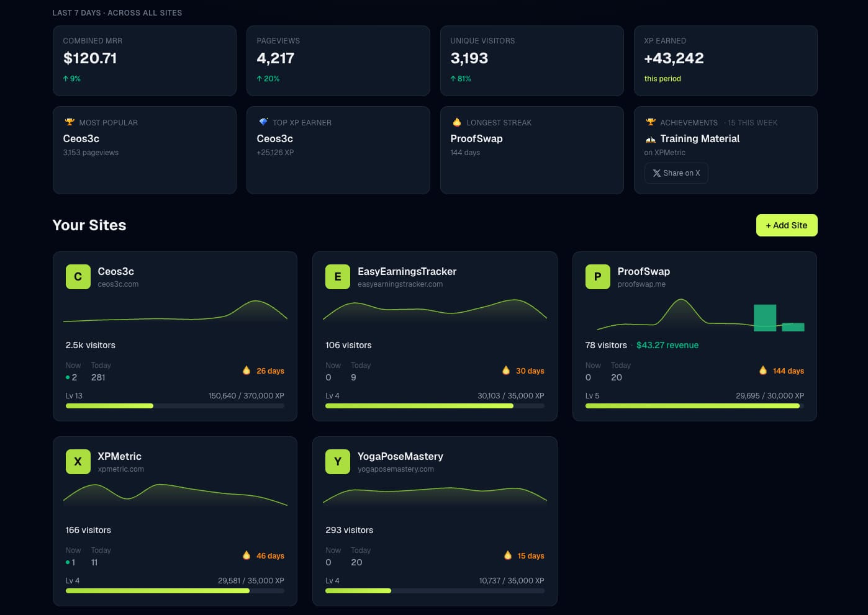868x615 pixels.
Task: Click the green up arrow beside 81%
Action: point(453,79)
